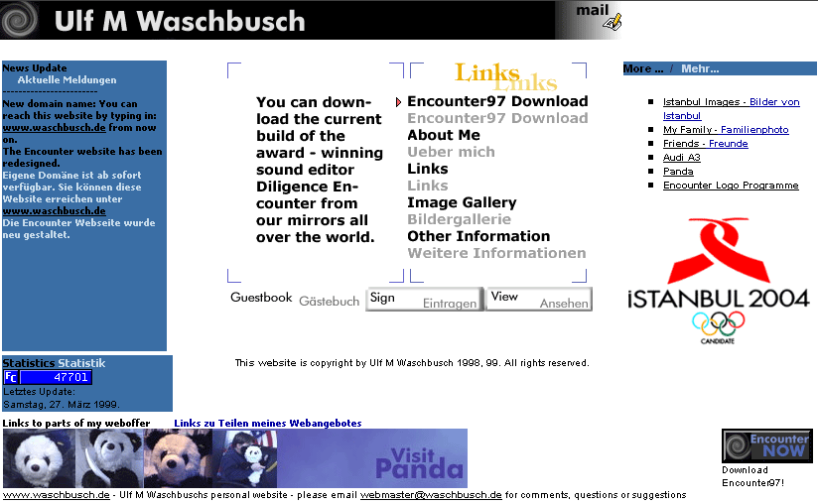Click the first panda photo thumbnail
This screenshot has width=818, height=504.
[x=38, y=457]
